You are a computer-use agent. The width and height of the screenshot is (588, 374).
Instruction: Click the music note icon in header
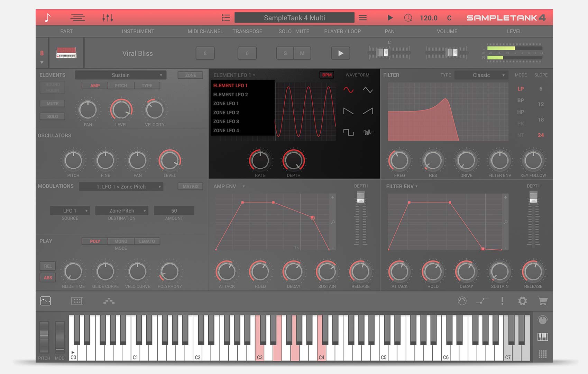(48, 18)
